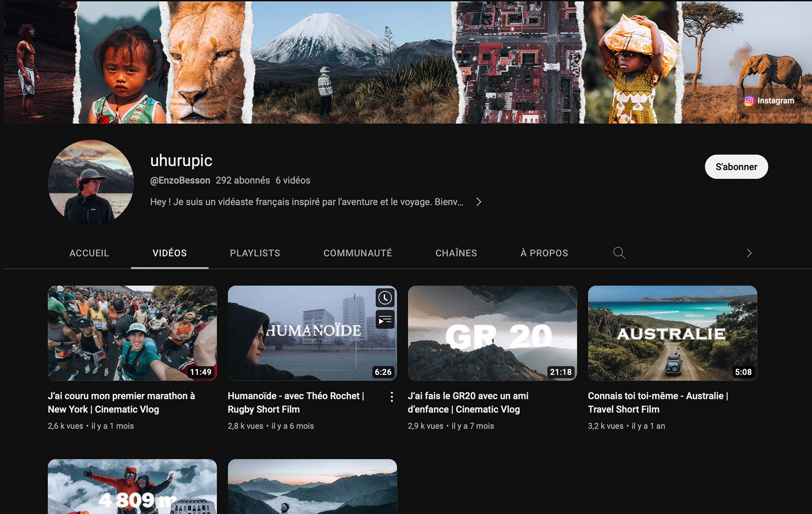Open the CHAÎNES tab
Viewport: 812px width, 514px height.
tap(456, 253)
